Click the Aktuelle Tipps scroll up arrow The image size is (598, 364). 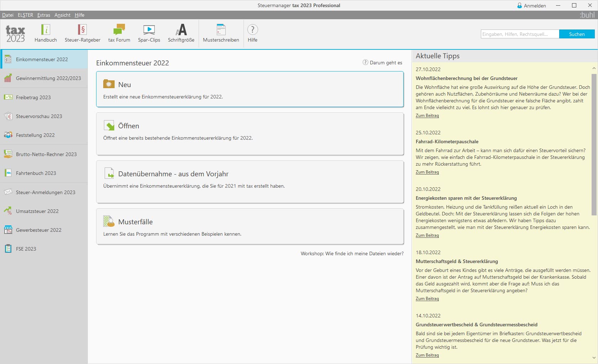pyautogui.click(x=594, y=68)
